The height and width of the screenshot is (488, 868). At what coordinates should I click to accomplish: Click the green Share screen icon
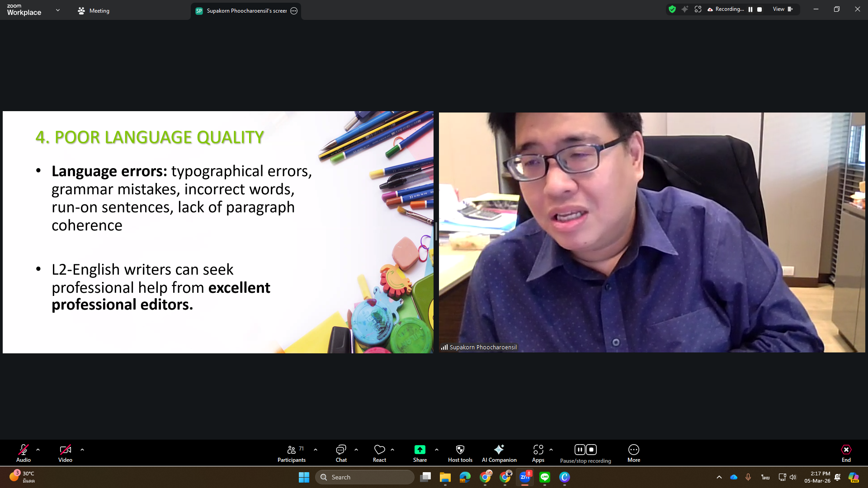[420, 450]
